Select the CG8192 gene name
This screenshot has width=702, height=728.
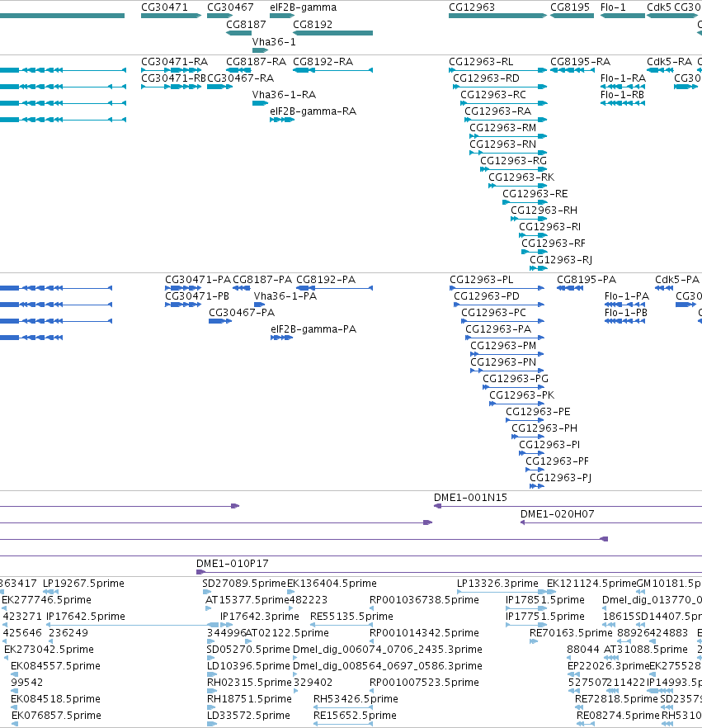(313, 25)
